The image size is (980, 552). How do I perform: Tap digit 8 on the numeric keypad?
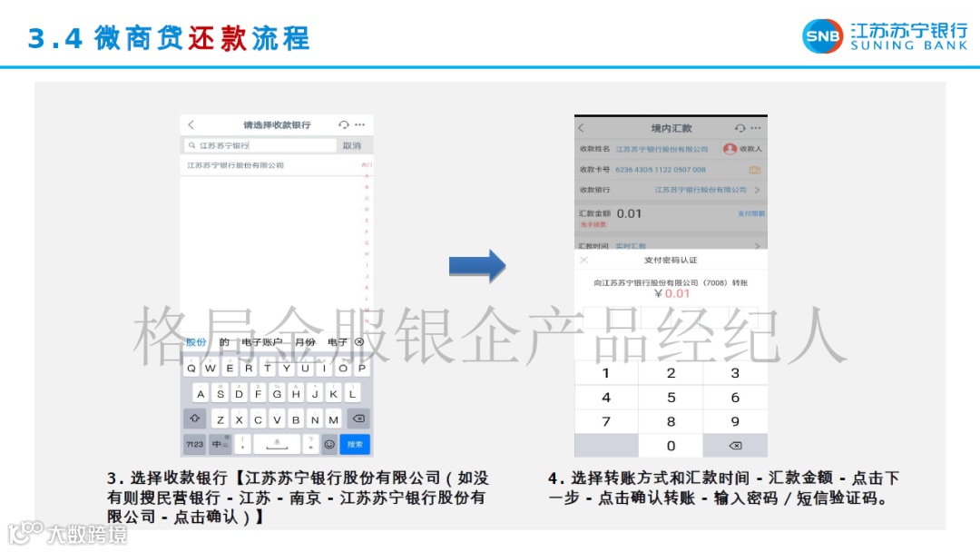pos(671,422)
